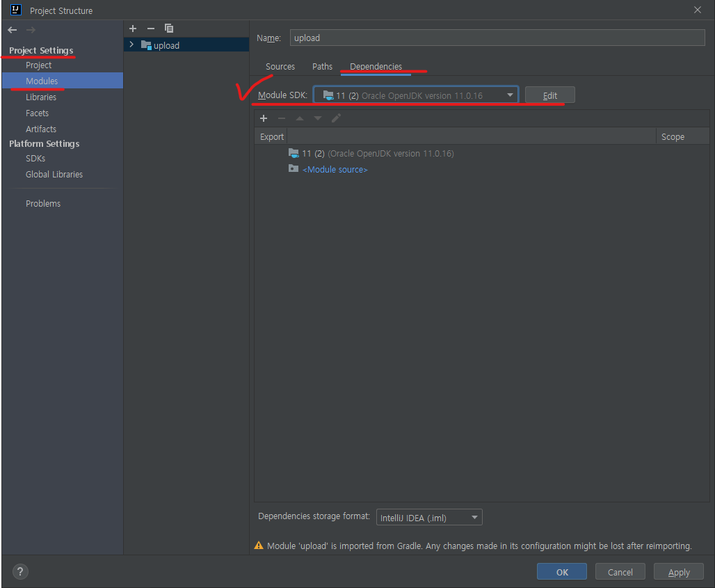This screenshot has width=715, height=588.
Task: Switch to the Paths tab
Action: click(x=322, y=67)
